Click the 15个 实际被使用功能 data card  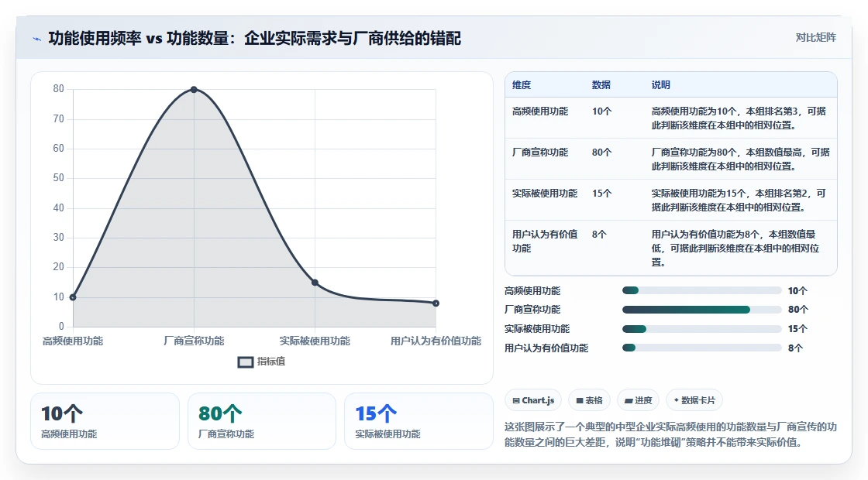point(418,421)
